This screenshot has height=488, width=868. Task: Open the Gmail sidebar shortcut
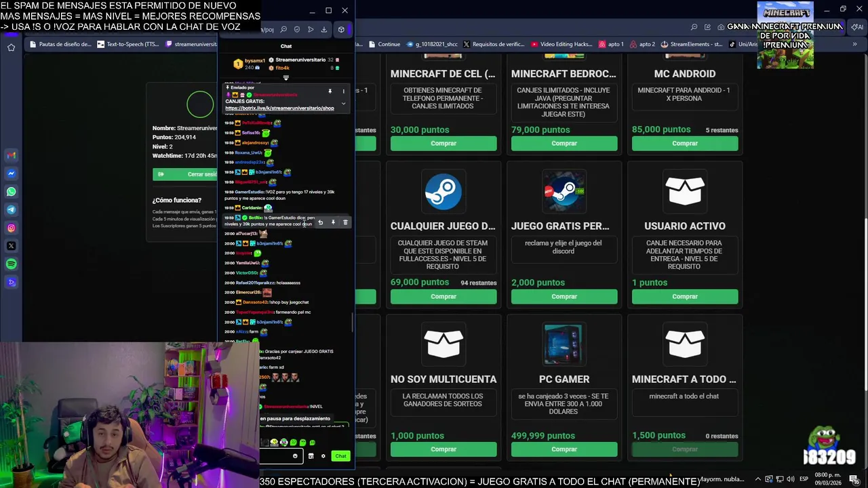11,155
